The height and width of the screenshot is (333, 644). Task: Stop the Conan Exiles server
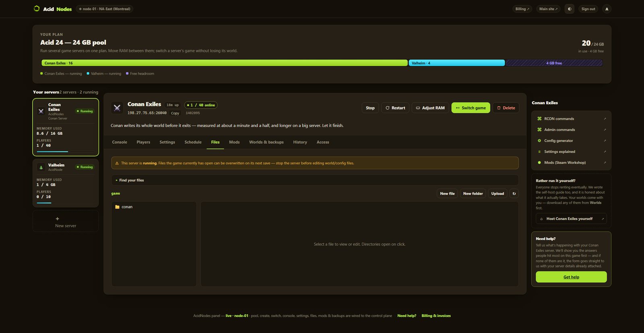[x=370, y=108]
